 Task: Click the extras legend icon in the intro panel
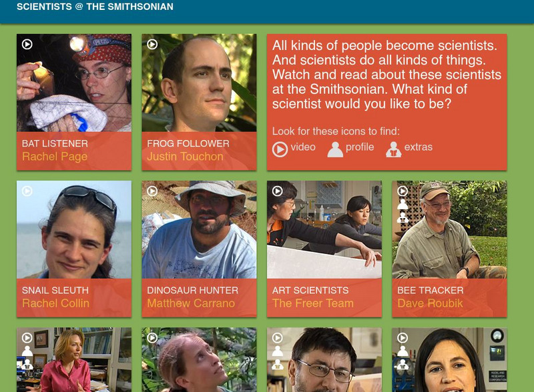(393, 149)
